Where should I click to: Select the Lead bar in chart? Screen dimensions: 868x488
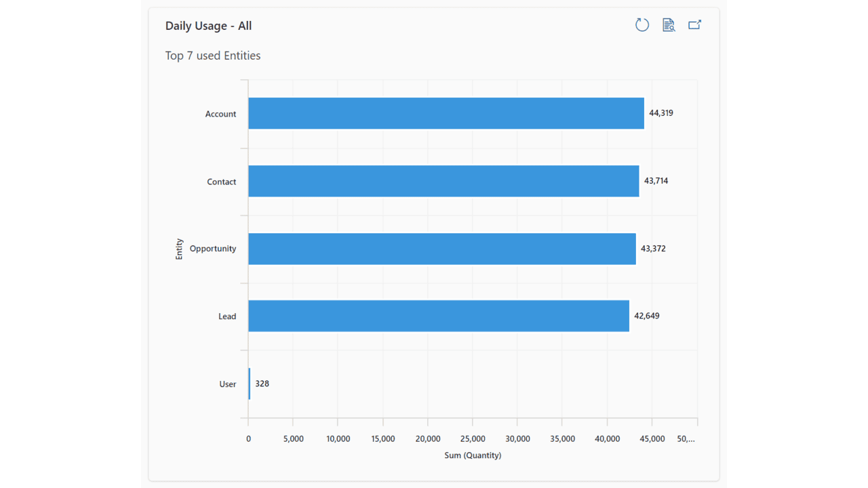pyautogui.click(x=438, y=316)
